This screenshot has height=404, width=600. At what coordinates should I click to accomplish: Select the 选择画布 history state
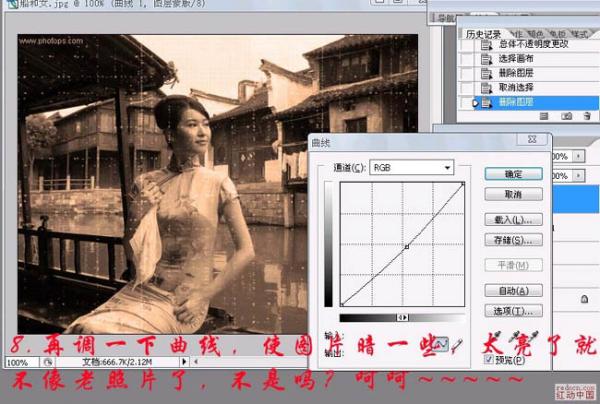(515, 59)
